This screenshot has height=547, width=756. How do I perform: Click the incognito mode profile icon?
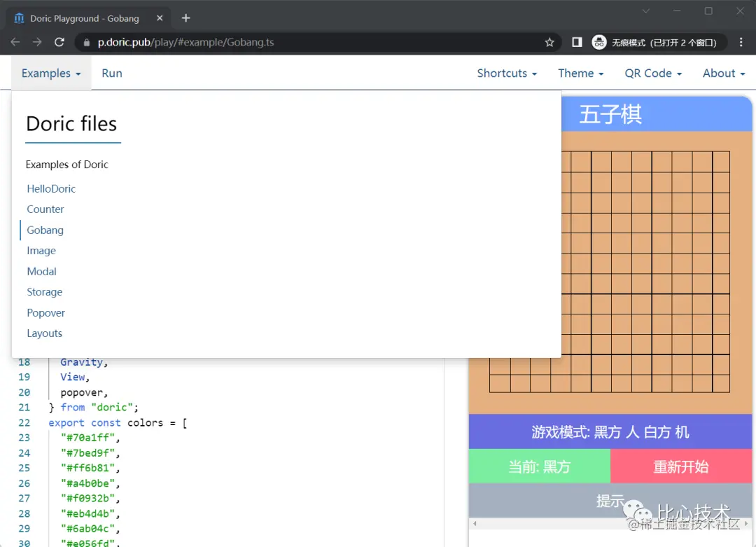point(598,43)
